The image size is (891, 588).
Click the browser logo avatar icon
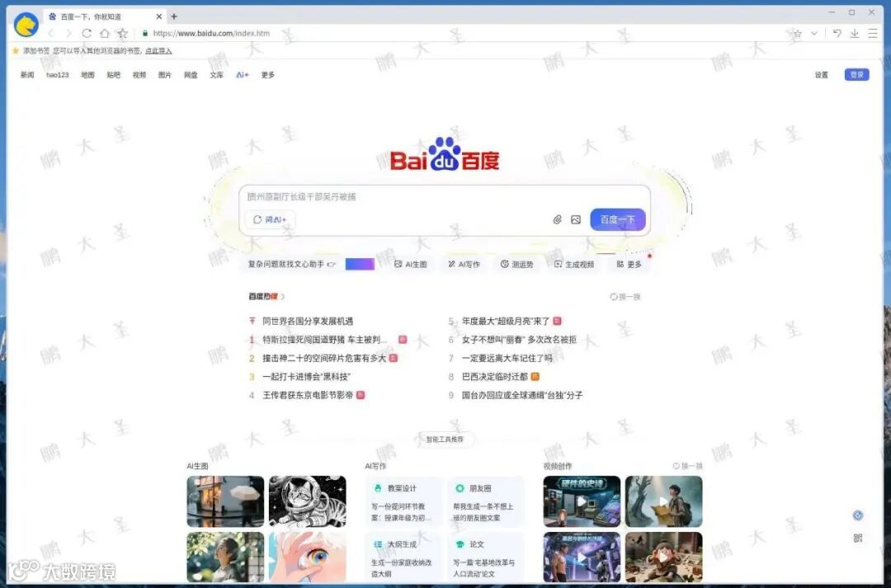(26, 25)
